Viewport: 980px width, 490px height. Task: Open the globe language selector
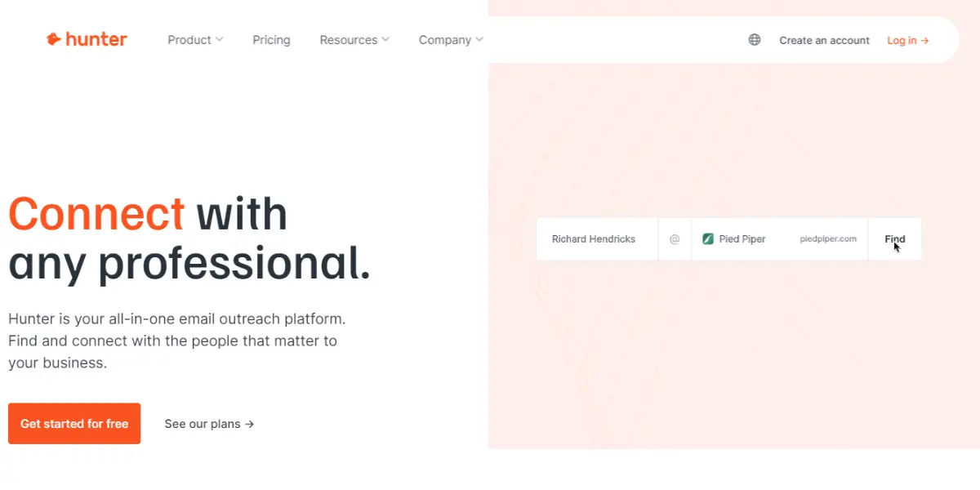(755, 40)
